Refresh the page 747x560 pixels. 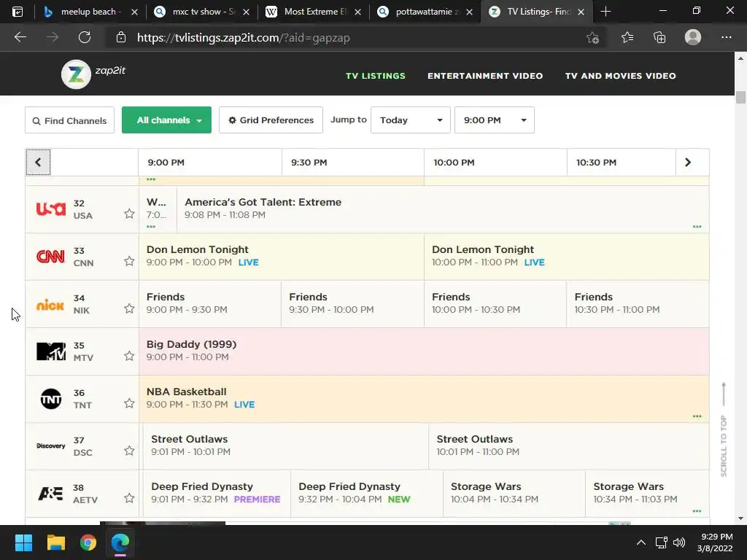85,37
